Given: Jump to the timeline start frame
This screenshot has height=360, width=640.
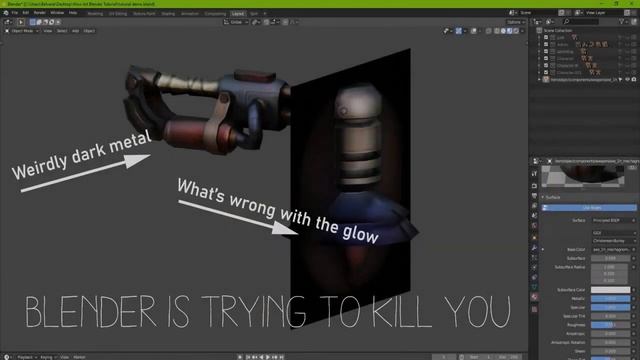Looking at the screenshot, I should click(248, 357).
